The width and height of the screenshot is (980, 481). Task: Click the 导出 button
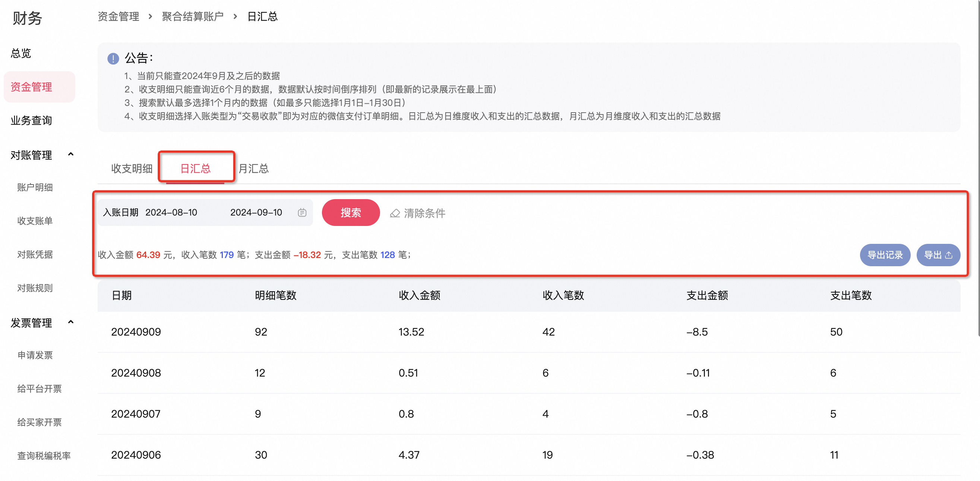[938, 255]
